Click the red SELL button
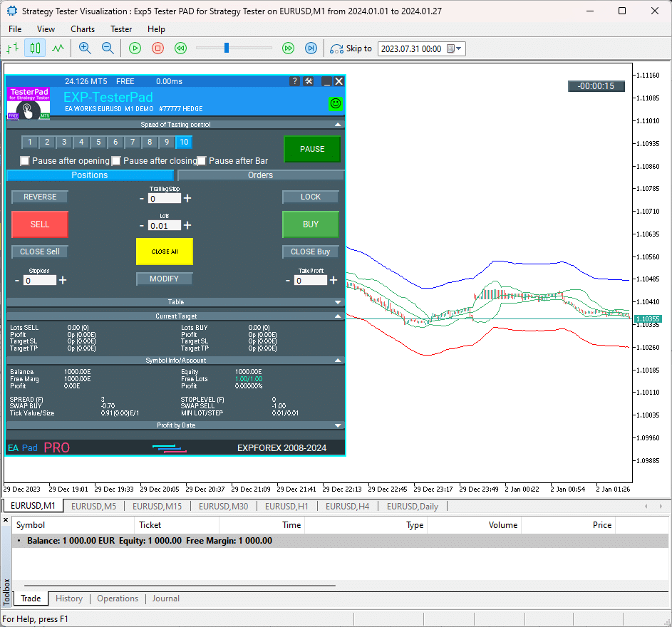Screen dimensions: 672x627 click(x=40, y=224)
